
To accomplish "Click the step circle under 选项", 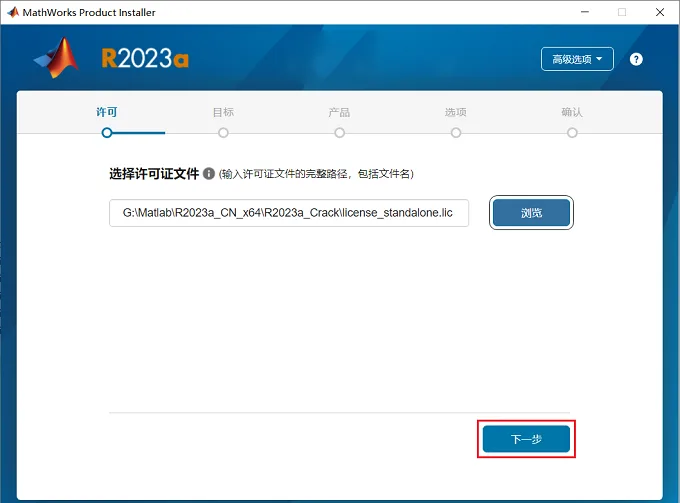I will click(x=456, y=133).
